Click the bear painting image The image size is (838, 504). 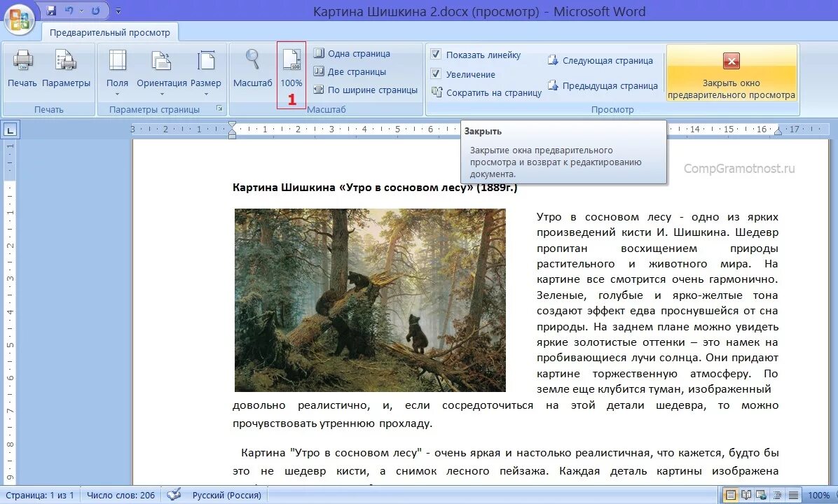click(370, 300)
